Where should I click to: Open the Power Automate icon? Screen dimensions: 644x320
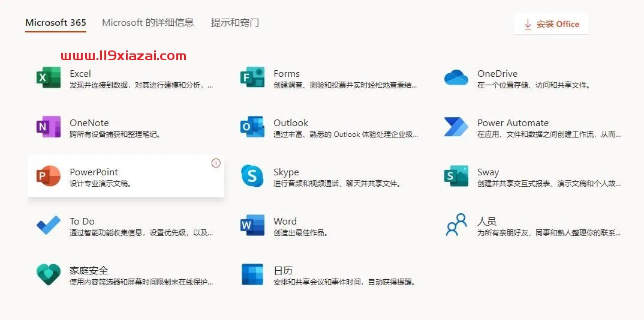[456, 127]
